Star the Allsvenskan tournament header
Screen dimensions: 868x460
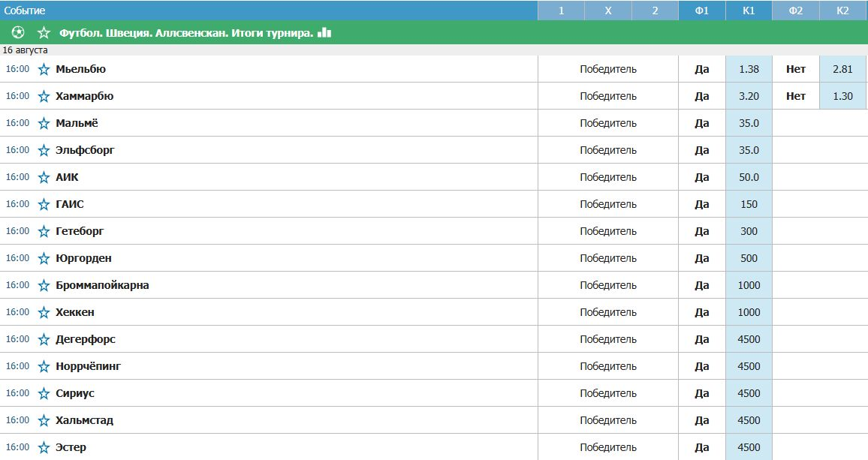point(44,33)
